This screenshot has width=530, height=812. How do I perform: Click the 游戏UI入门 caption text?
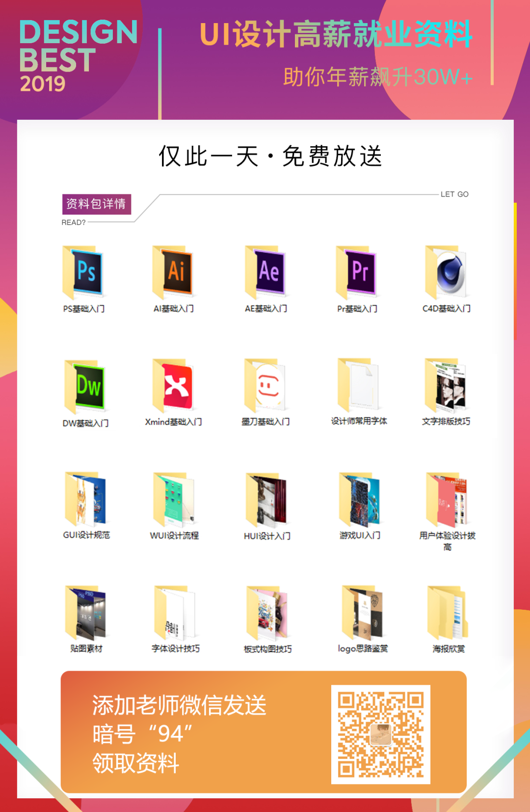tap(360, 535)
